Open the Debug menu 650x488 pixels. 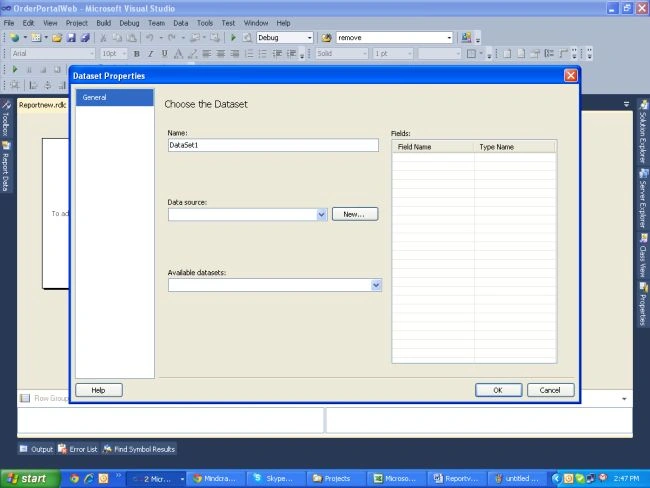(129, 23)
